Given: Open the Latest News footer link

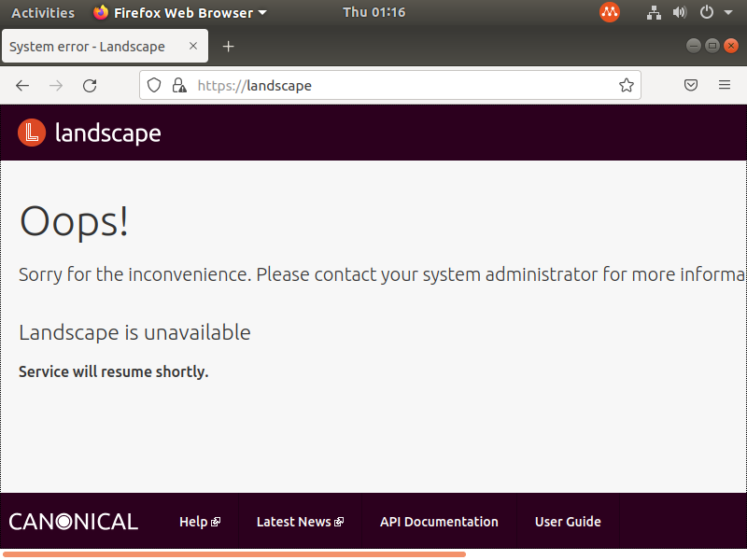Looking at the screenshot, I should tap(300, 522).
